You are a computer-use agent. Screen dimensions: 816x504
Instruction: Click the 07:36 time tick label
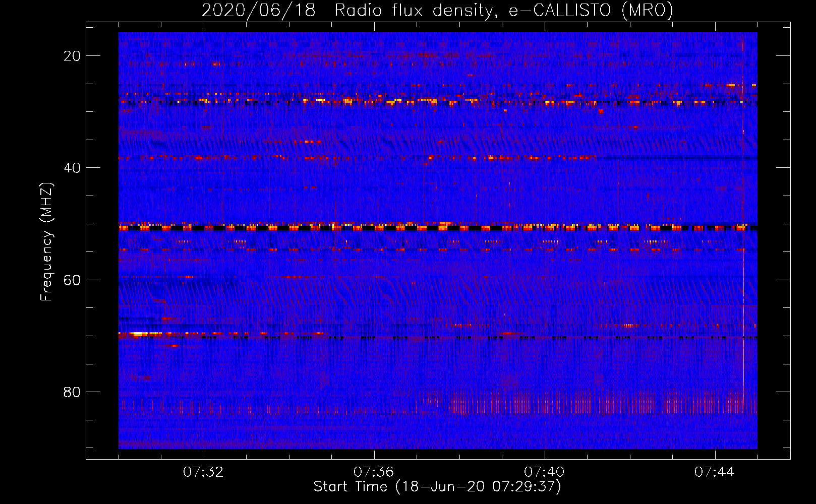click(x=374, y=472)
